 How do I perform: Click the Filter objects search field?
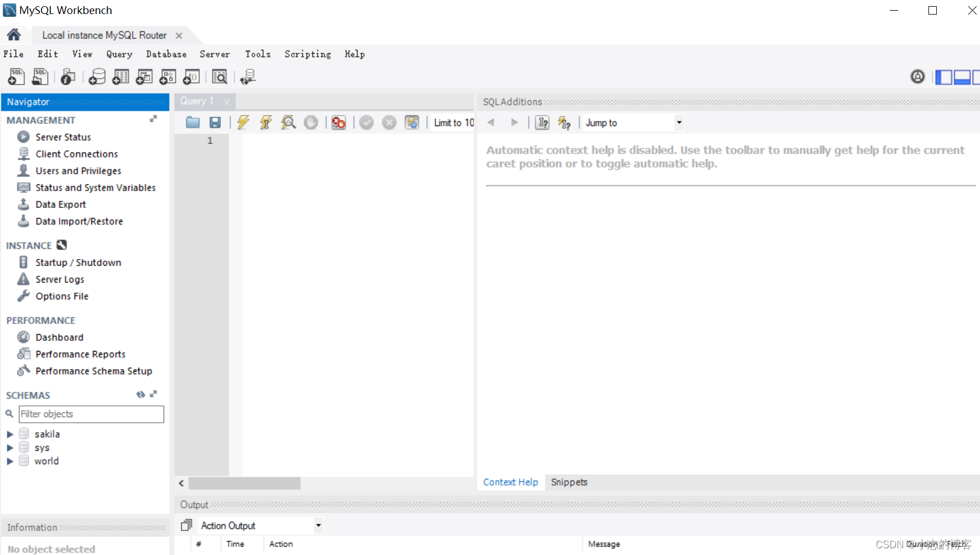[x=91, y=414]
